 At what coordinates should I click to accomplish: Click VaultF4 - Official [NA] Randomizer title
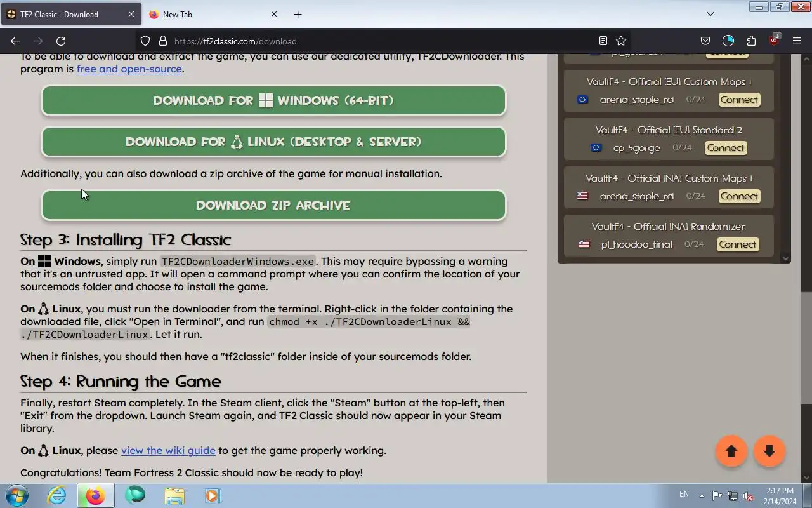tap(668, 227)
